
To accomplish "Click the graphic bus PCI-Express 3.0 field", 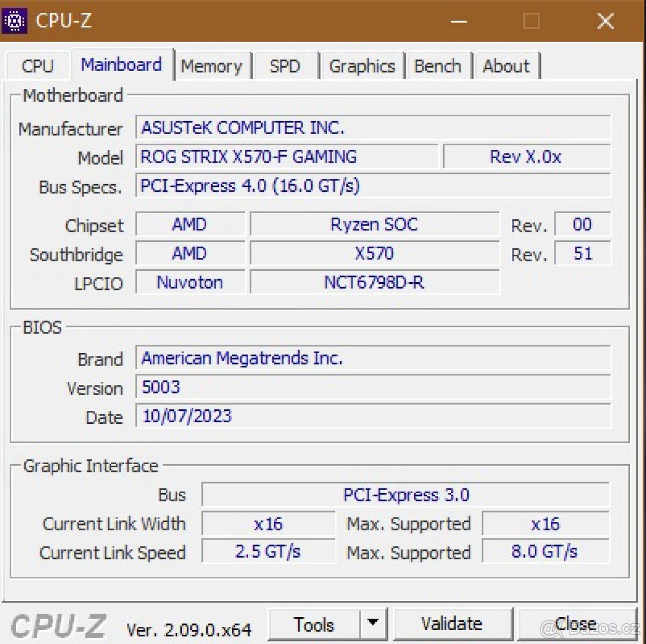I will [406, 495].
